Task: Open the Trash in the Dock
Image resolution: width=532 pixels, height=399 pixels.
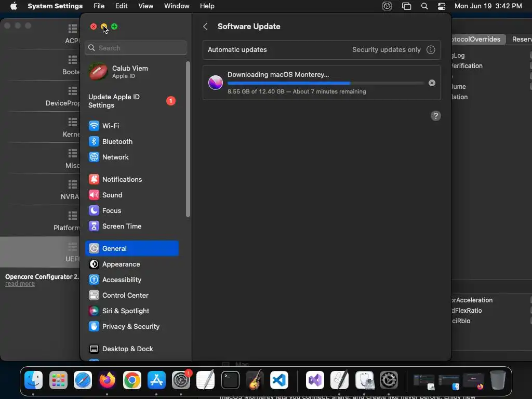Action: click(498, 380)
